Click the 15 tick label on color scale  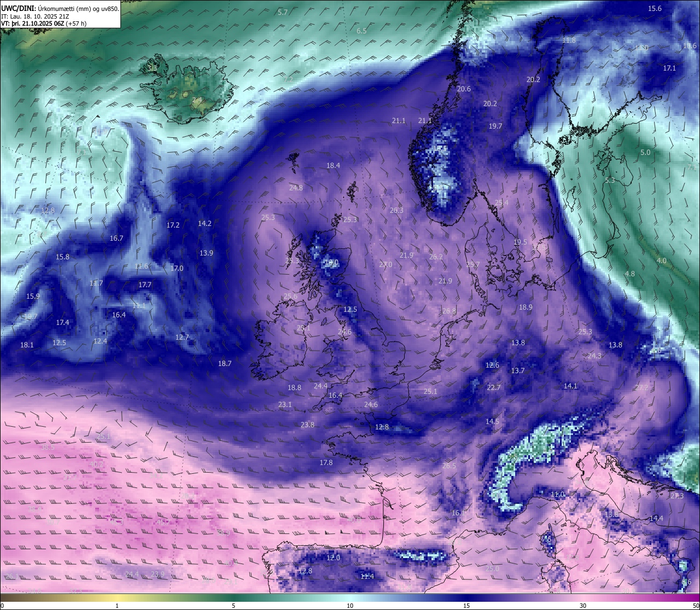[x=466, y=606]
